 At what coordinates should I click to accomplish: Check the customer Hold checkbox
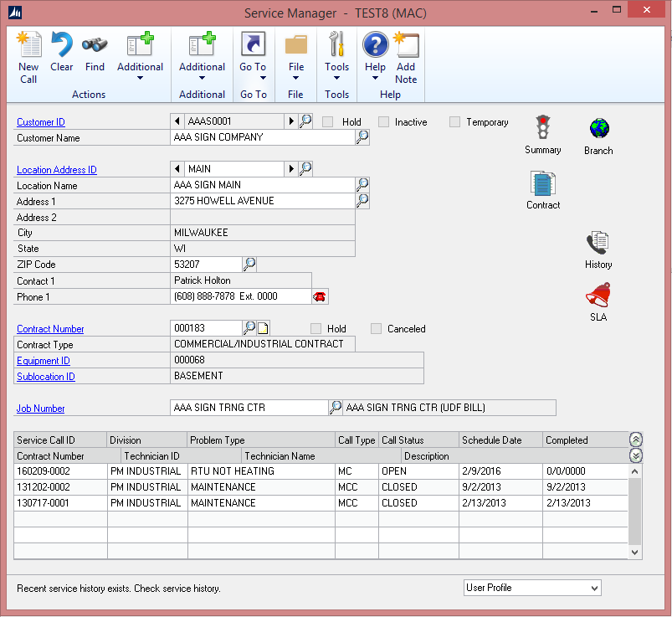pos(328,122)
